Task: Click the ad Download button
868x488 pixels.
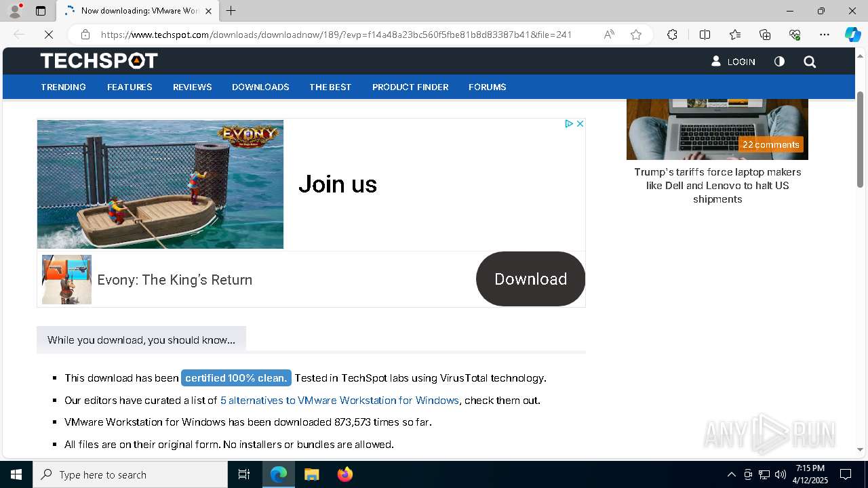Action: point(530,279)
